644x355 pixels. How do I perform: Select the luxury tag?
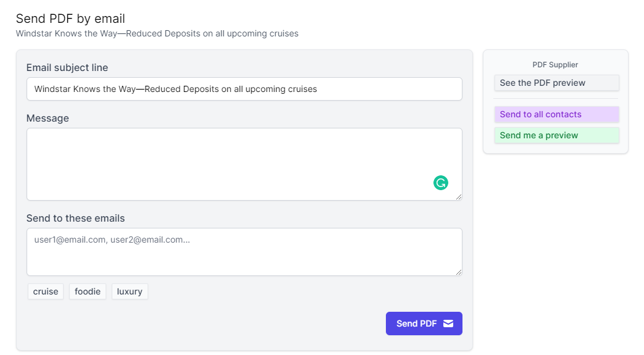point(130,291)
